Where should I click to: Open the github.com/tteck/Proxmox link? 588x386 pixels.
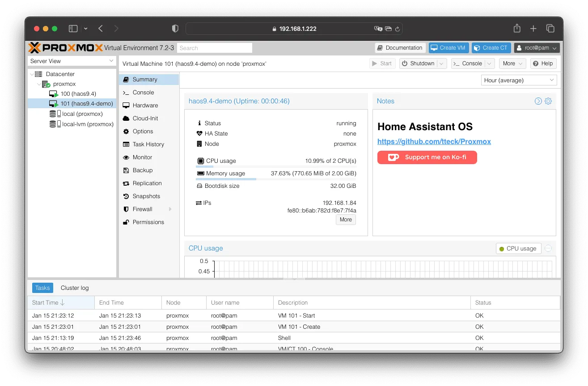point(434,142)
